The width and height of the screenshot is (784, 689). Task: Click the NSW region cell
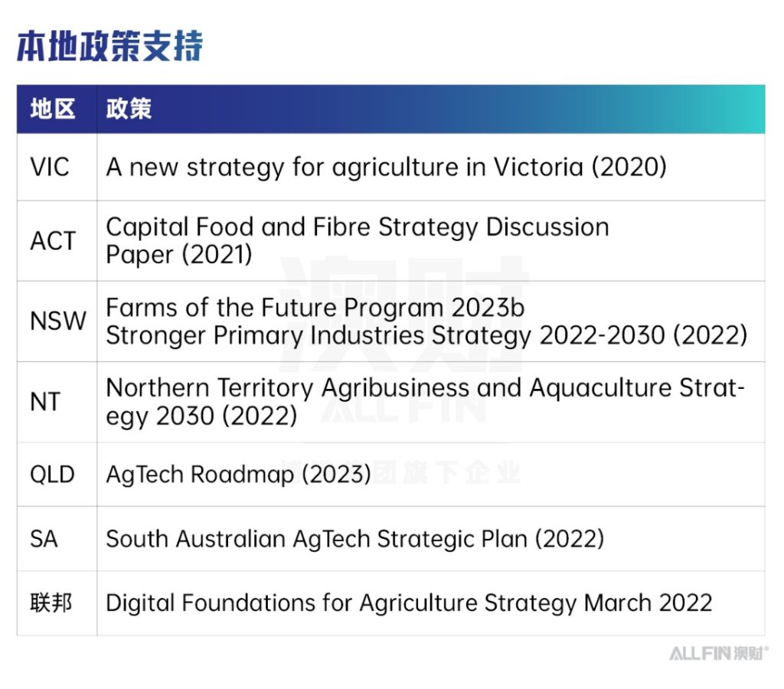(58, 321)
